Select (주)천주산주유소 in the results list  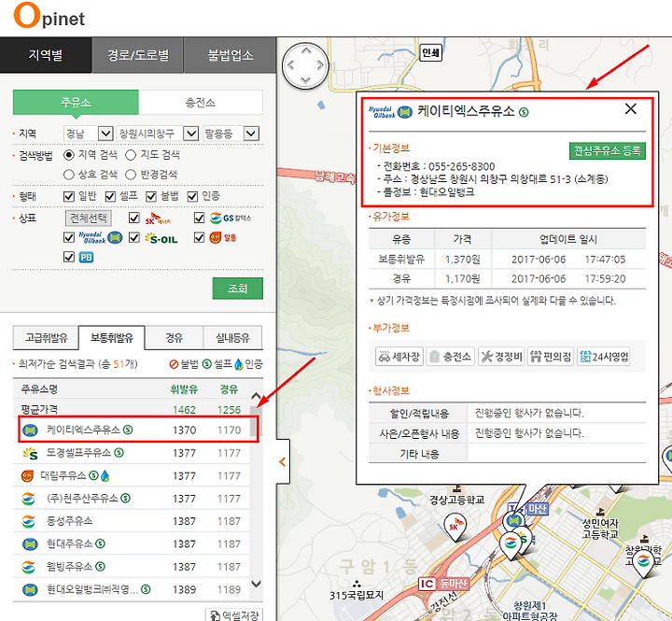pyautogui.click(x=133, y=499)
